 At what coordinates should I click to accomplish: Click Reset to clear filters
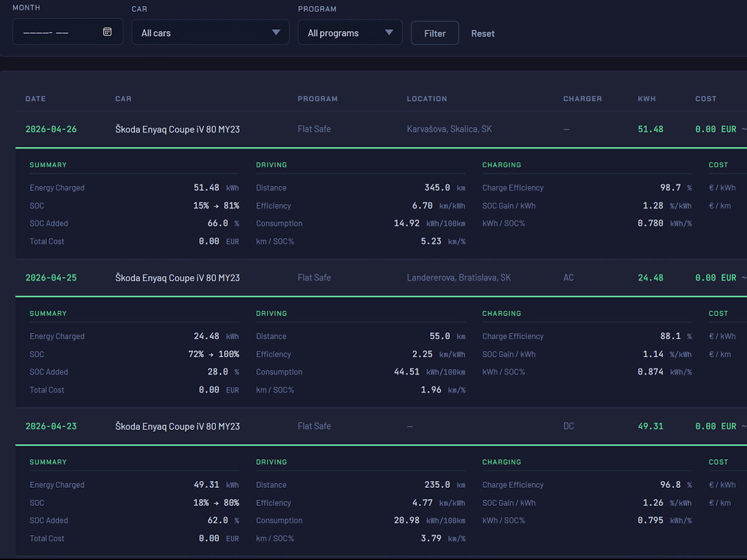pos(482,34)
